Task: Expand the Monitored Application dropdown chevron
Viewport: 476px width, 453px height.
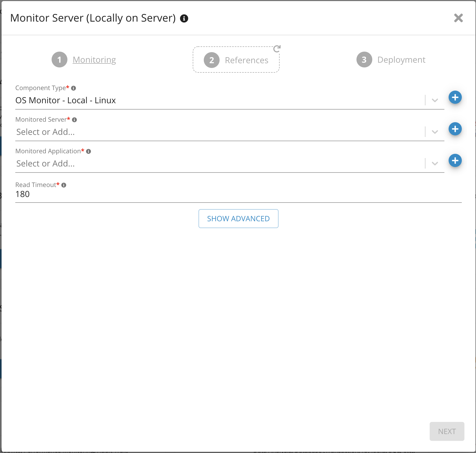Action: point(435,164)
